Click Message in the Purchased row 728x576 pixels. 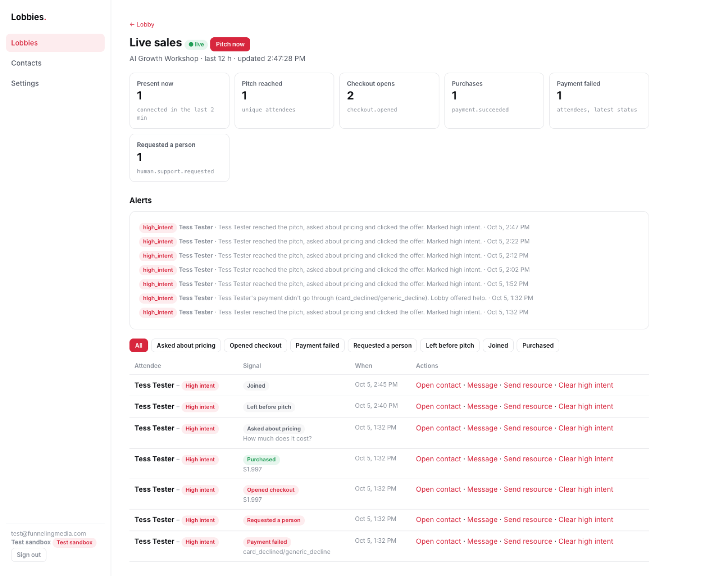482,459
